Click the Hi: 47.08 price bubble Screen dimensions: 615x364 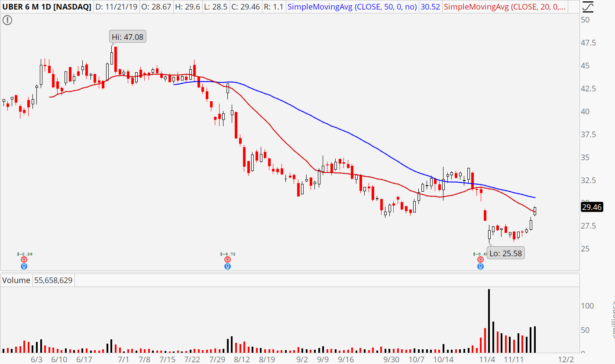click(x=128, y=37)
